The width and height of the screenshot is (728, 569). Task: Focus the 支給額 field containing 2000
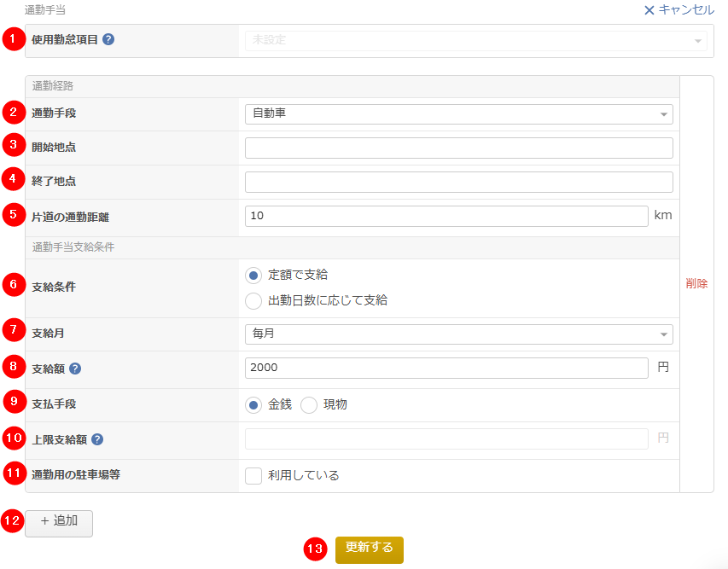[446, 368]
